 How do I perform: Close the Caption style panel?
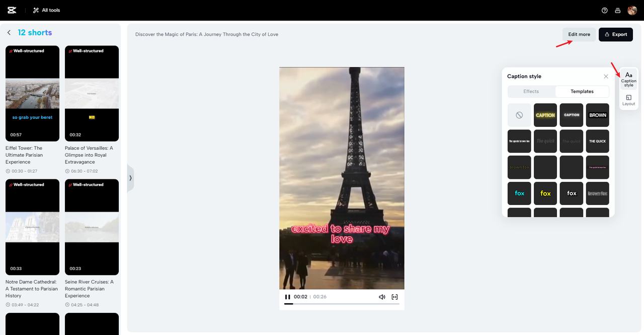[606, 77]
